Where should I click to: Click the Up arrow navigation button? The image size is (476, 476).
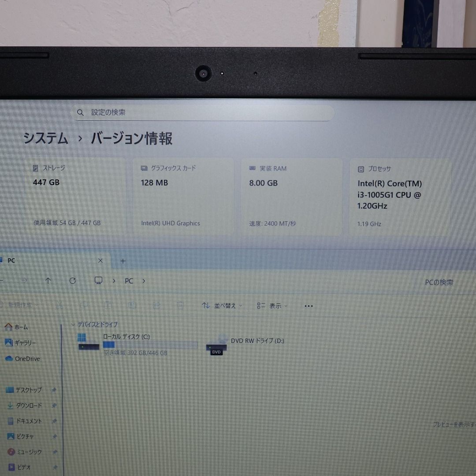pos(48,281)
